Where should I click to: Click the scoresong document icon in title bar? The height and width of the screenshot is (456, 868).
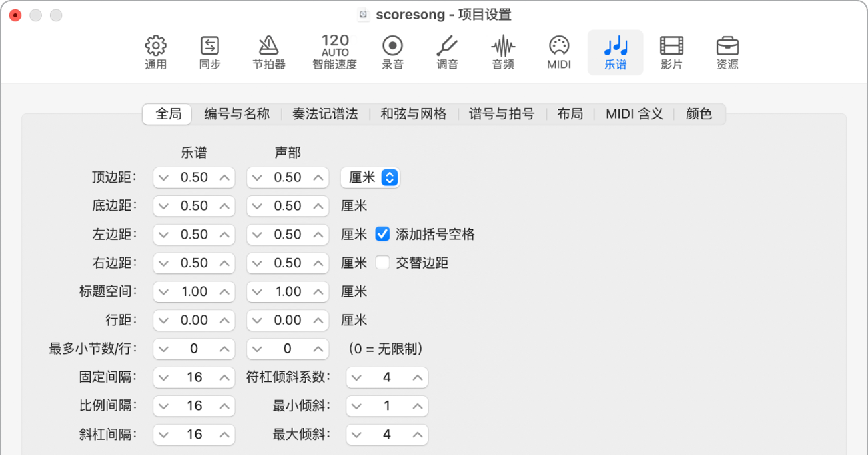click(364, 15)
